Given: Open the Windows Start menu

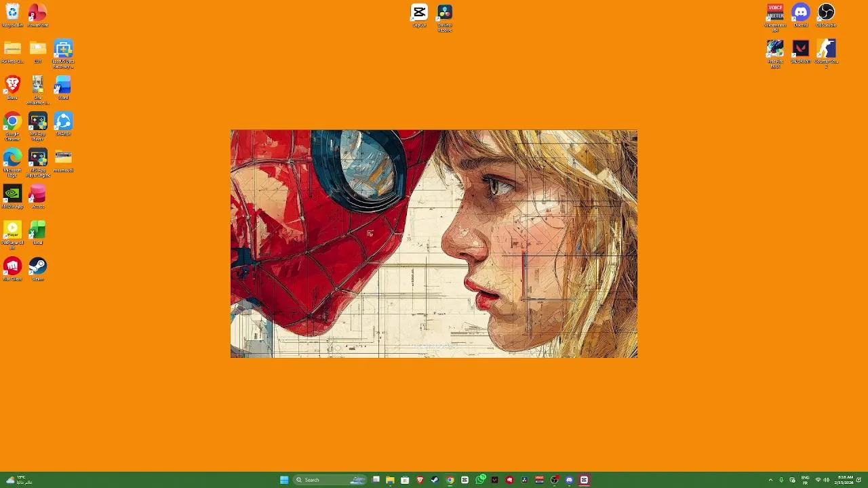Looking at the screenshot, I should pyautogui.click(x=284, y=480).
